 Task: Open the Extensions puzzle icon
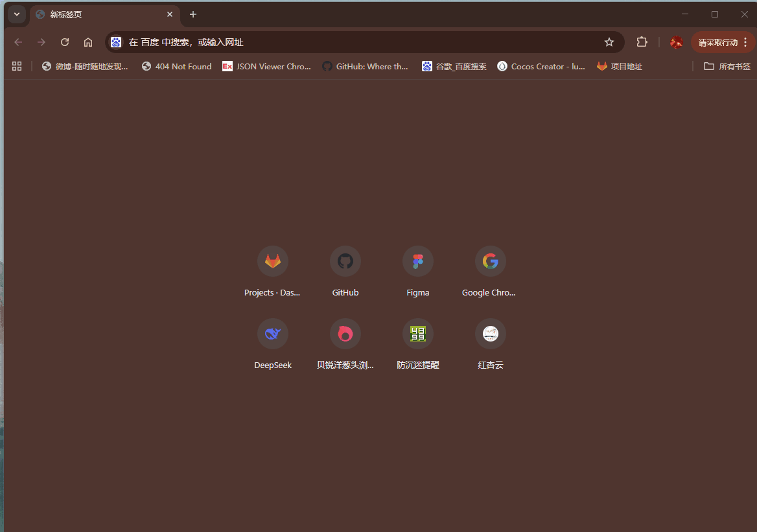(642, 43)
